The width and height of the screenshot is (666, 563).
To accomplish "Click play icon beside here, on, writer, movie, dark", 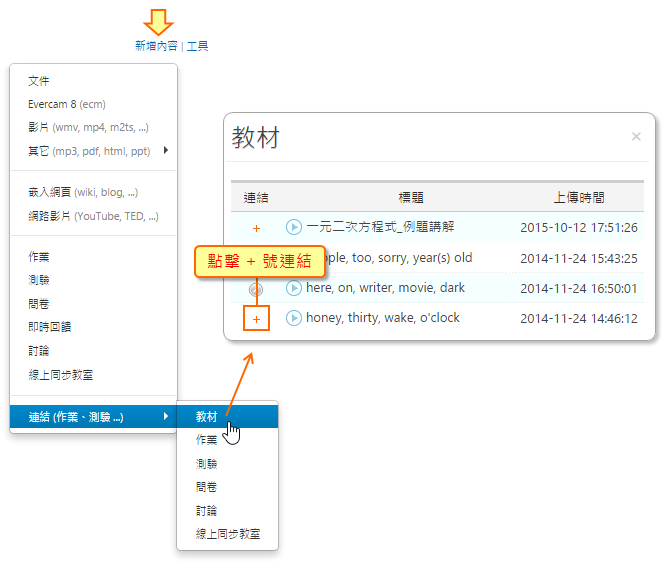I will (x=294, y=288).
